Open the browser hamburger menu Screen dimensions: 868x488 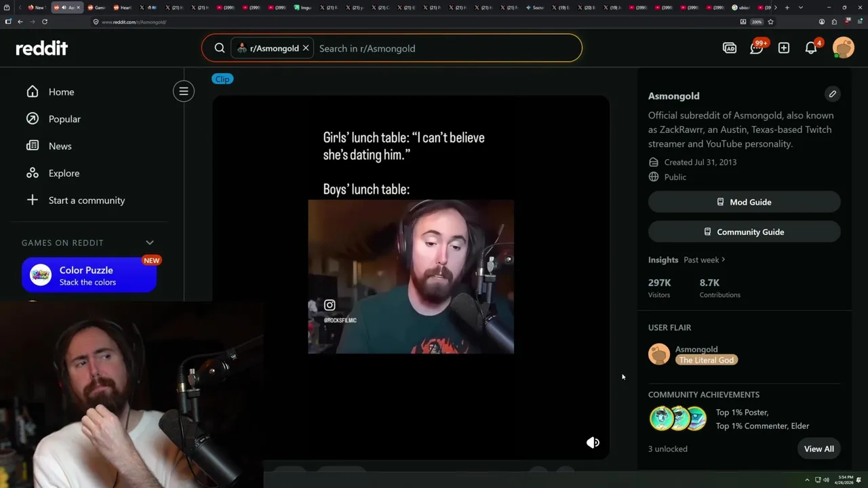click(x=859, y=22)
